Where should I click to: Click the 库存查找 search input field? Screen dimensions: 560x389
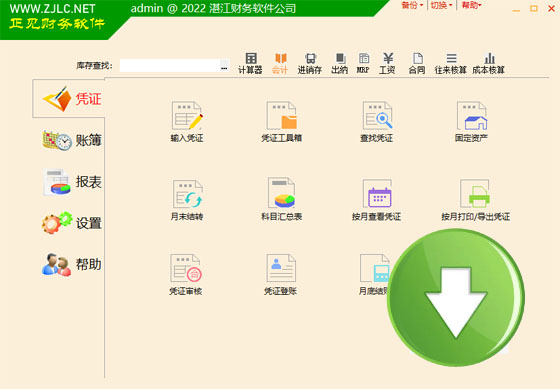(x=169, y=65)
